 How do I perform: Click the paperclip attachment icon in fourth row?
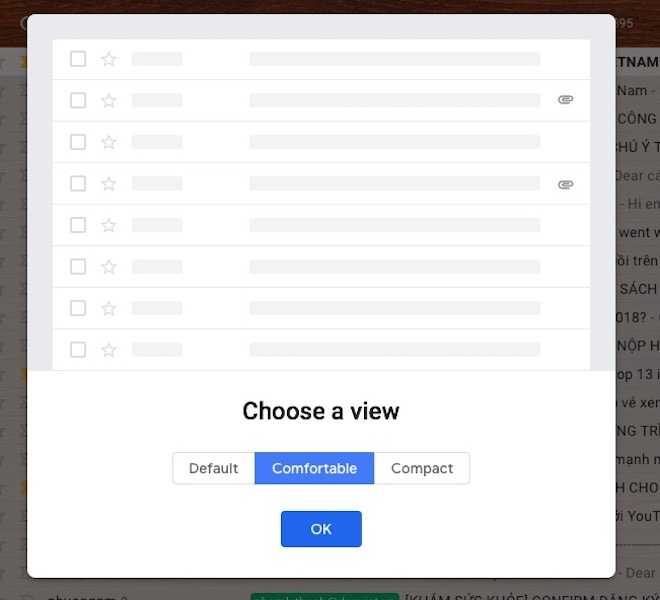coord(565,184)
